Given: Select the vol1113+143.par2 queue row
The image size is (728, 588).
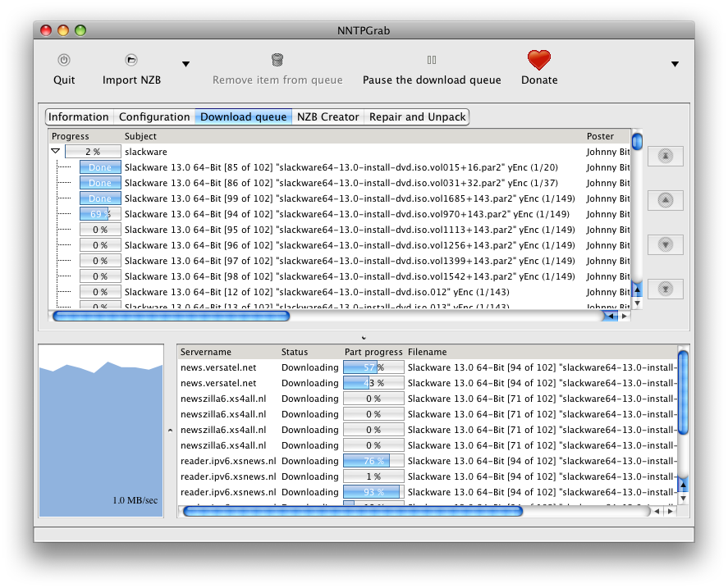Looking at the screenshot, I should [x=353, y=230].
